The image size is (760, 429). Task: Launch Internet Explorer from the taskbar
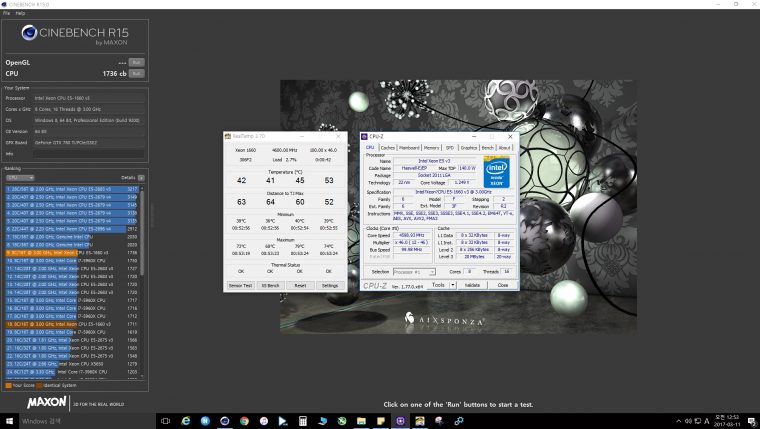[186, 421]
